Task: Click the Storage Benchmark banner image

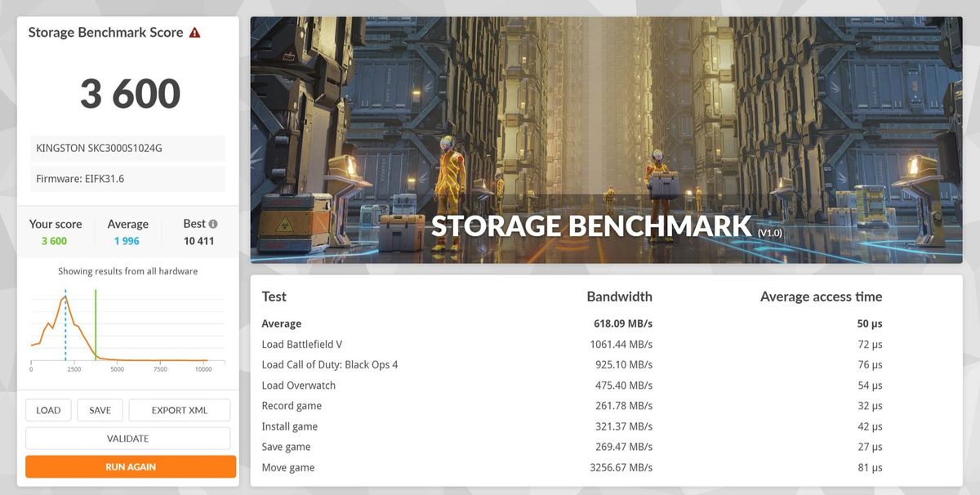Action: tap(606, 140)
